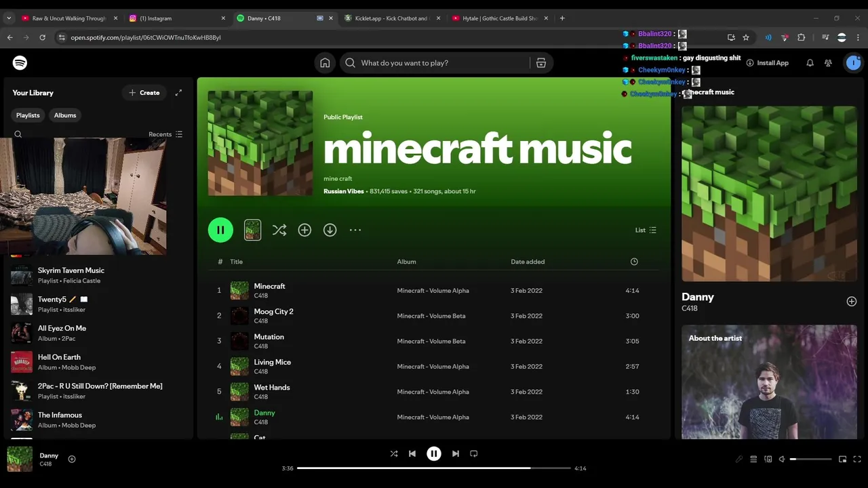Open 2Pac - R U Still Down? playlist
Image resolution: width=868 pixels, height=488 pixels.
pyautogui.click(x=97, y=391)
